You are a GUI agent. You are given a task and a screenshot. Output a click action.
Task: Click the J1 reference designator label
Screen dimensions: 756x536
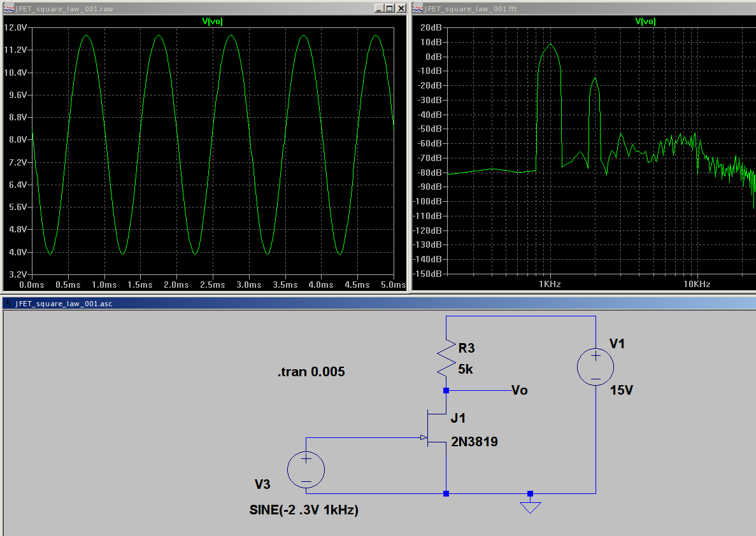click(x=458, y=418)
